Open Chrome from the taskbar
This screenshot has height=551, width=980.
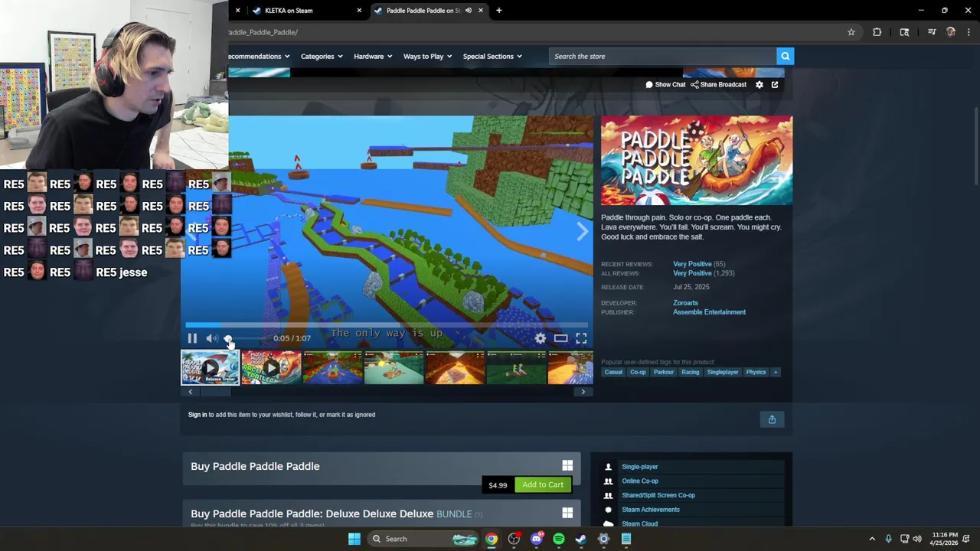492,539
